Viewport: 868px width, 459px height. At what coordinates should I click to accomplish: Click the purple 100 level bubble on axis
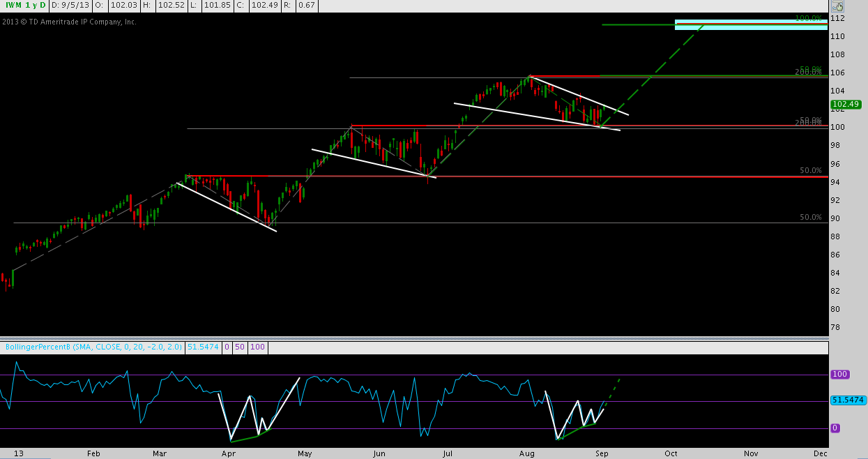839,375
